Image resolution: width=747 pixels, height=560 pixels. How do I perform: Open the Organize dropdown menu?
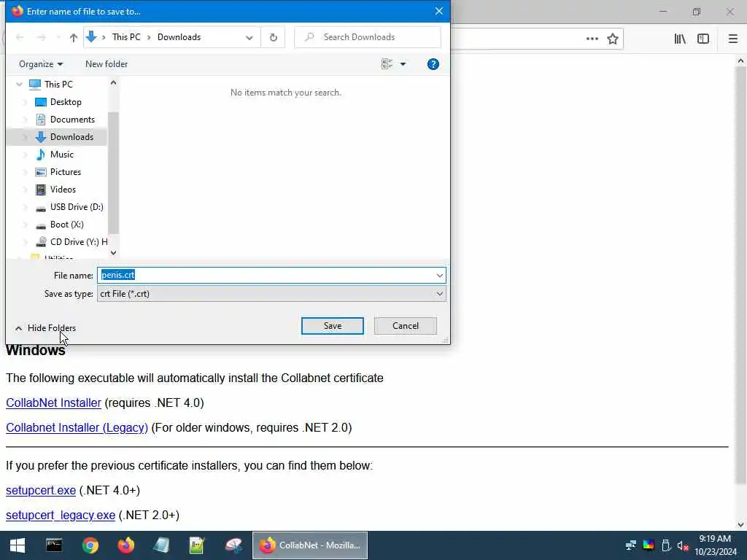(41, 64)
